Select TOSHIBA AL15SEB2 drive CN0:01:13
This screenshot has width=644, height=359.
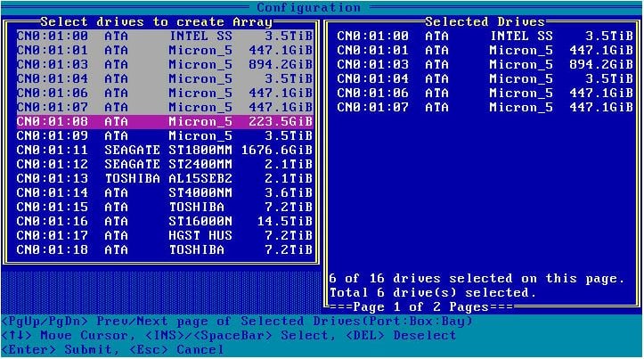pyautogui.click(x=165, y=178)
